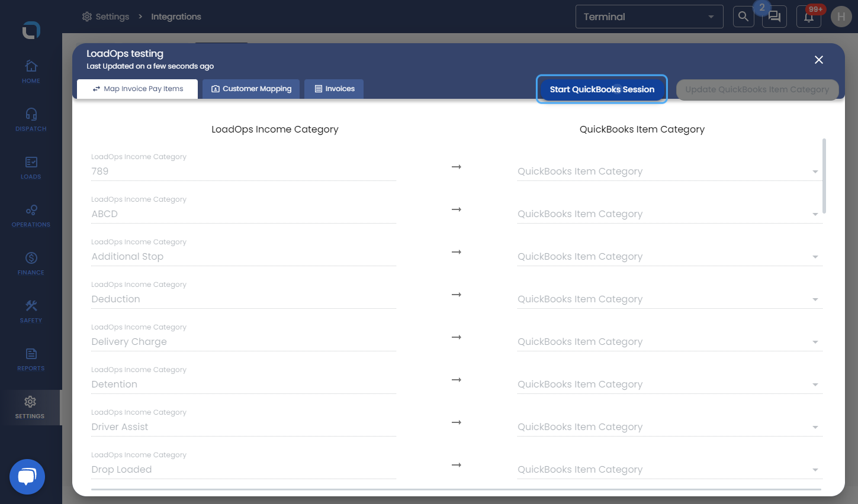Expand QuickBooks Item Category for Deduction
The width and height of the screenshot is (858, 504).
coord(670,299)
